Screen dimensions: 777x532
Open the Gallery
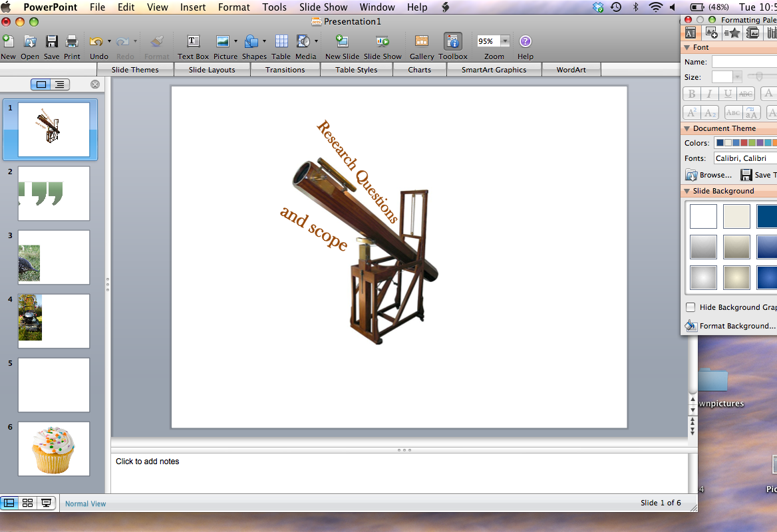[422, 42]
